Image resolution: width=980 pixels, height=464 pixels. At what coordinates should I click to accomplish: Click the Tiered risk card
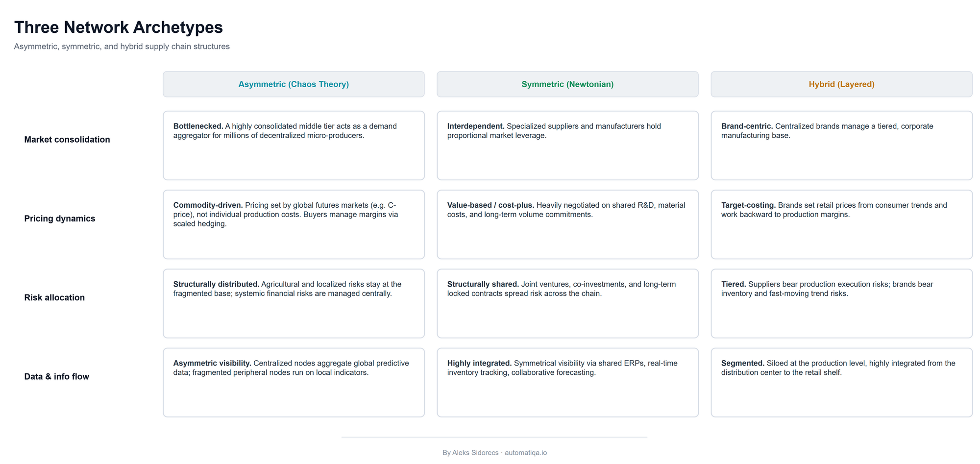(x=841, y=303)
